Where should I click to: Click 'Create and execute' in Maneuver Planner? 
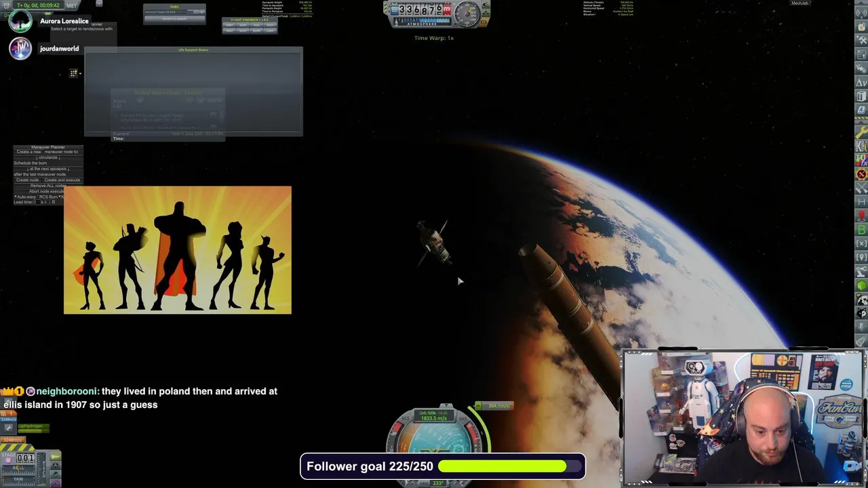[62, 180]
